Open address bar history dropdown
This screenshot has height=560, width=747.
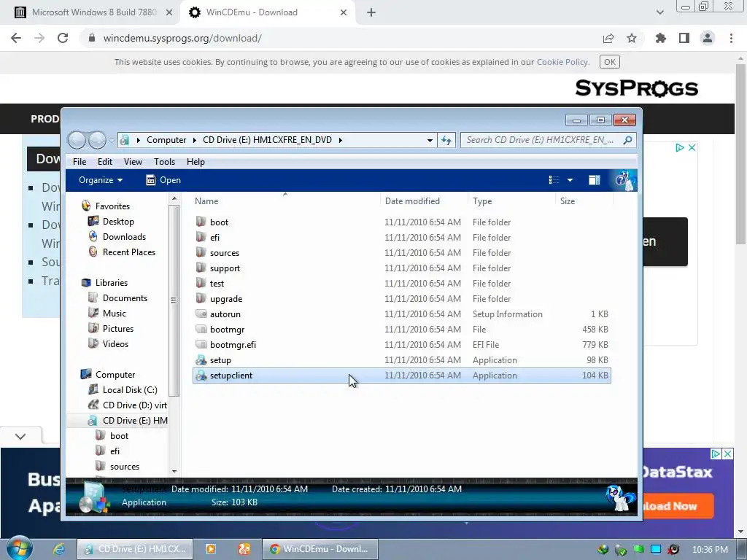point(430,140)
